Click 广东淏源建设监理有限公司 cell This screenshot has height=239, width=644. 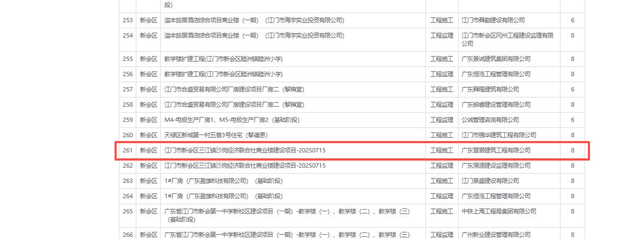click(x=496, y=166)
